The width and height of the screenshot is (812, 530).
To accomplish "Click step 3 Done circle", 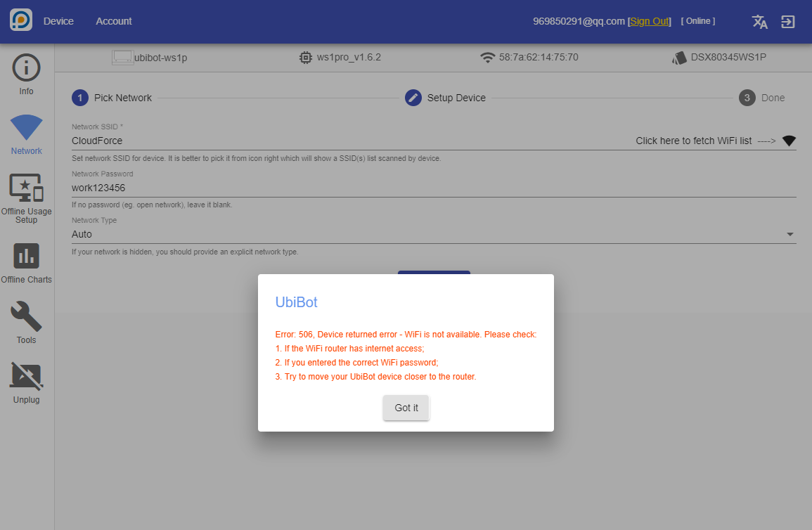I will 747,98.
